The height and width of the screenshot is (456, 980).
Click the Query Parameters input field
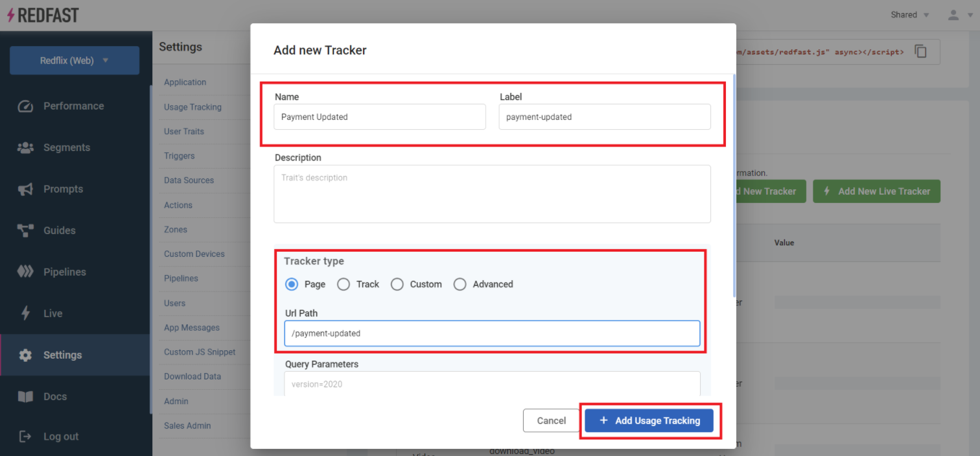click(492, 383)
